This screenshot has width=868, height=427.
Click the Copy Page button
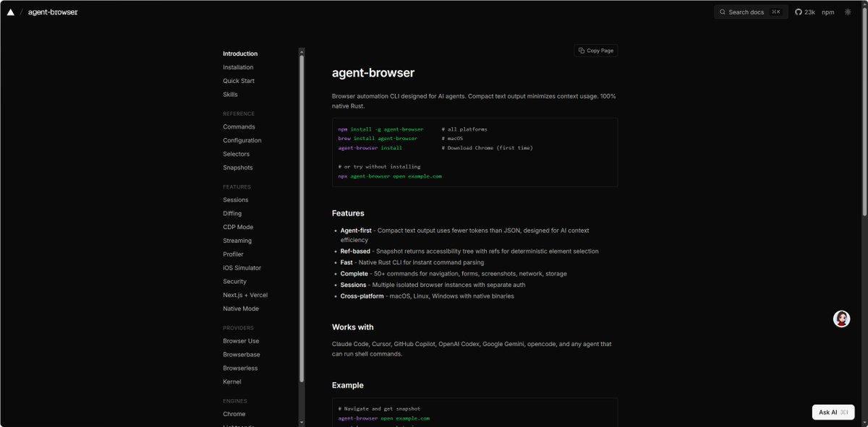point(596,51)
